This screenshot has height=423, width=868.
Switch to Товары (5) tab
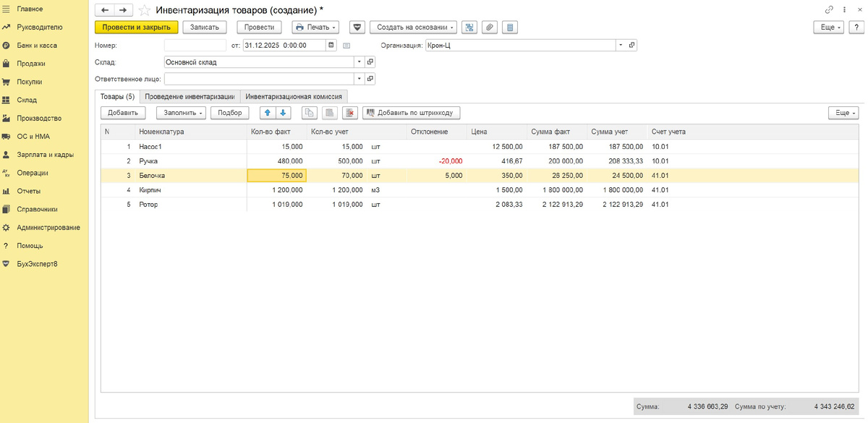point(117,96)
